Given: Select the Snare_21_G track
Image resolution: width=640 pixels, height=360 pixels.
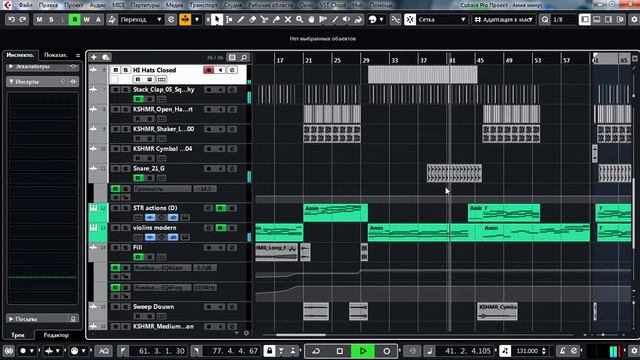Looking at the screenshot, I should point(149,169).
